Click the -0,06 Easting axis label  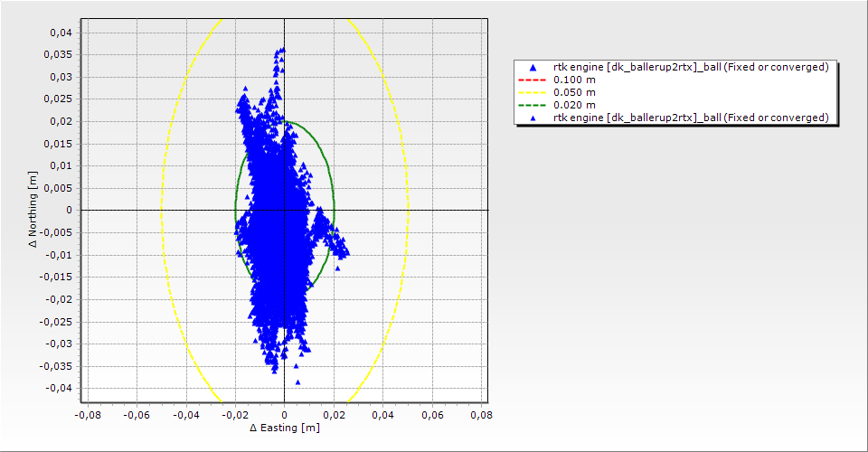click(137, 415)
